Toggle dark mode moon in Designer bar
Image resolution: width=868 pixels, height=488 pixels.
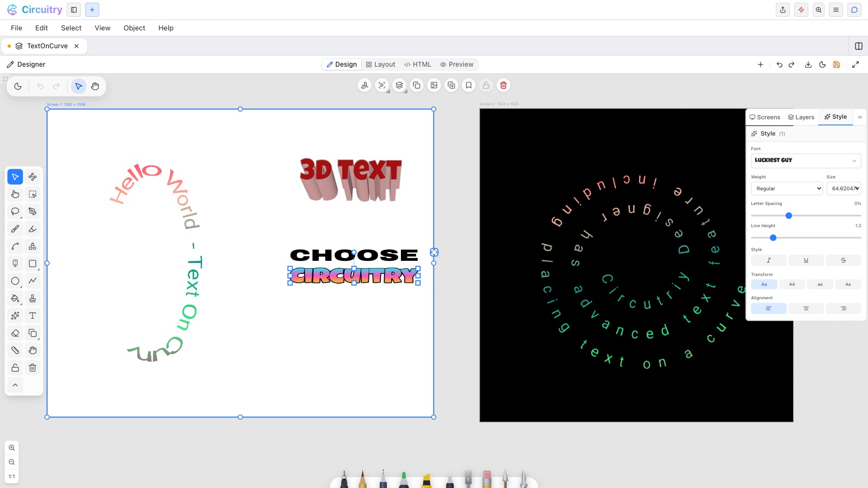[822, 65]
